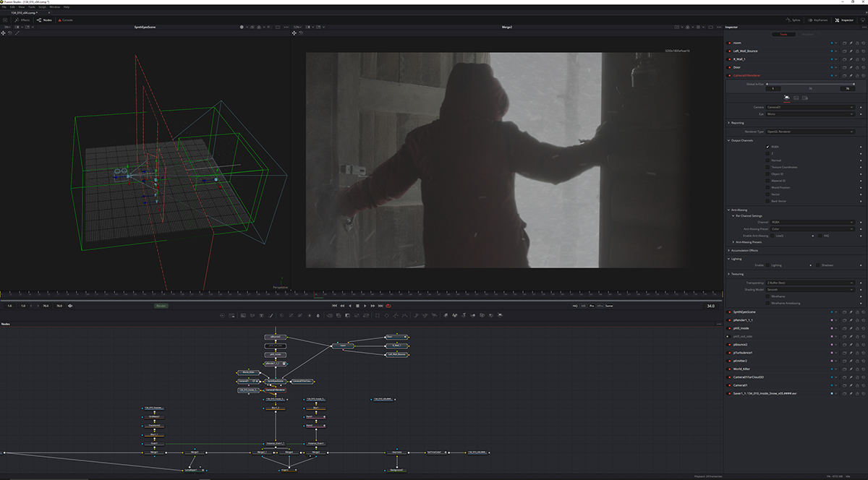Expand Anti-Aliasing Presets subsection
This screenshot has height=480, width=868.
coord(749,241)
